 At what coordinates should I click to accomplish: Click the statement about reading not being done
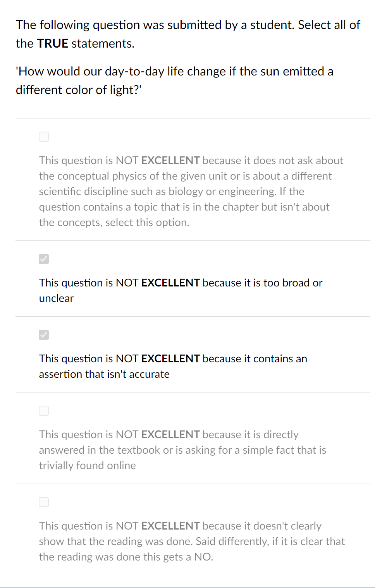click(191, 541)
